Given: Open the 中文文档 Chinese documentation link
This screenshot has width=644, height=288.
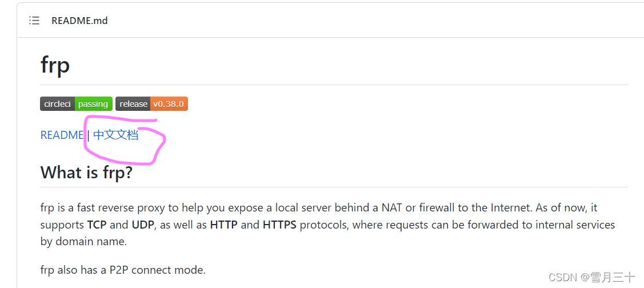Looking at the screenshot, I should pyautogui.click(x=116, y=135).
